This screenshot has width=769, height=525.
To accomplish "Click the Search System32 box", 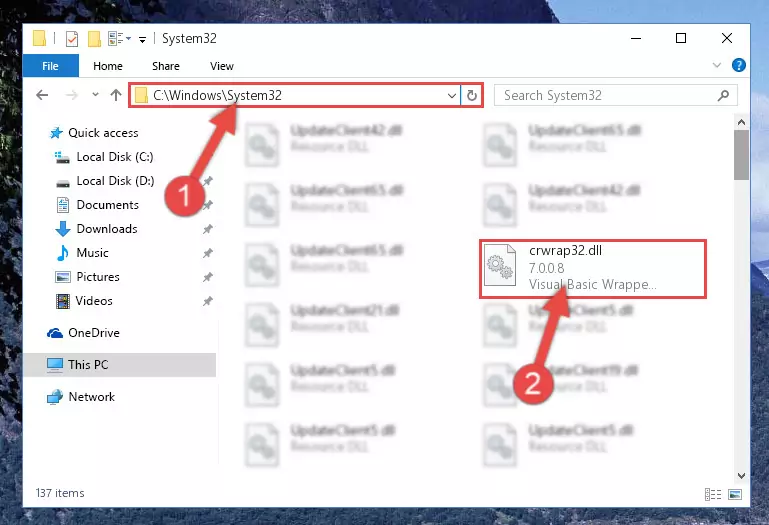I will tap(615, 96).
